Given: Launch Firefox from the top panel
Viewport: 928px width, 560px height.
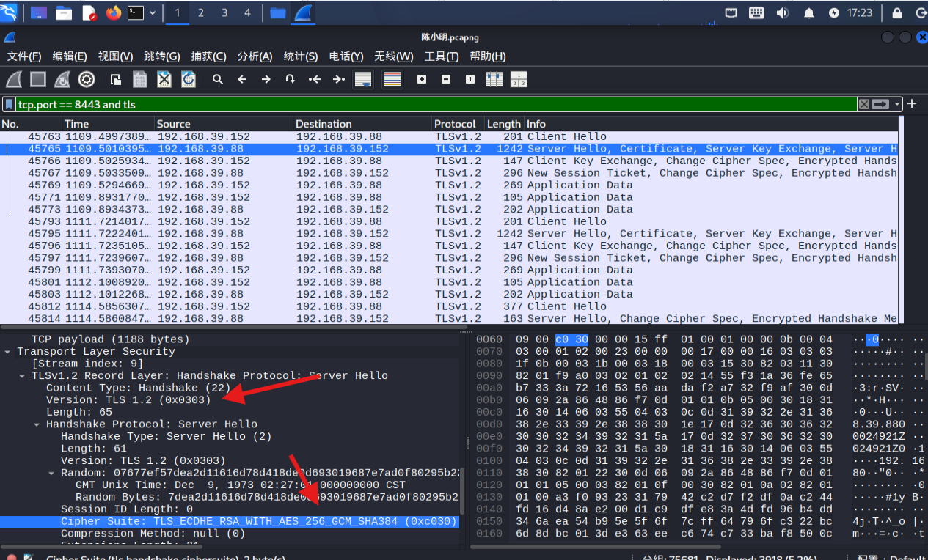Looking at the screenshot, I should point(113,12).
